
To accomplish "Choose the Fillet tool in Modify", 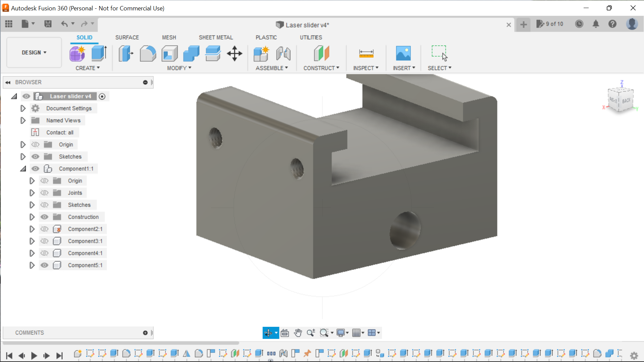I will [x=148, y=54].
